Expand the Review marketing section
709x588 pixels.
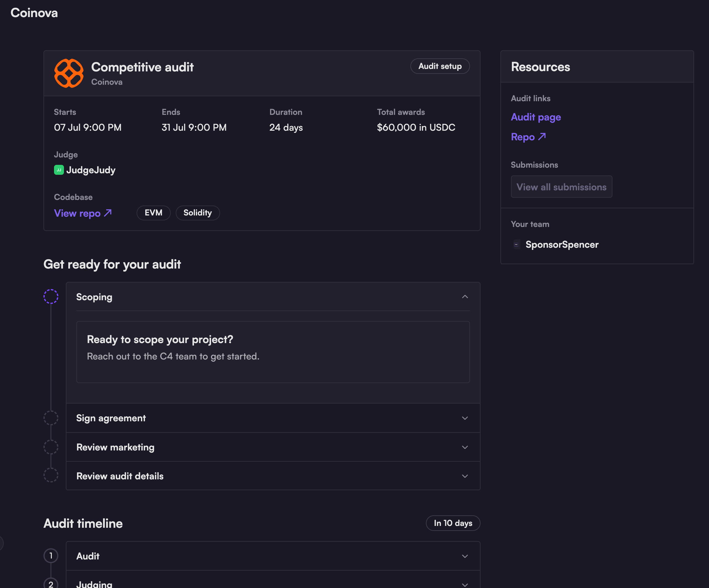tap(465, 447)
